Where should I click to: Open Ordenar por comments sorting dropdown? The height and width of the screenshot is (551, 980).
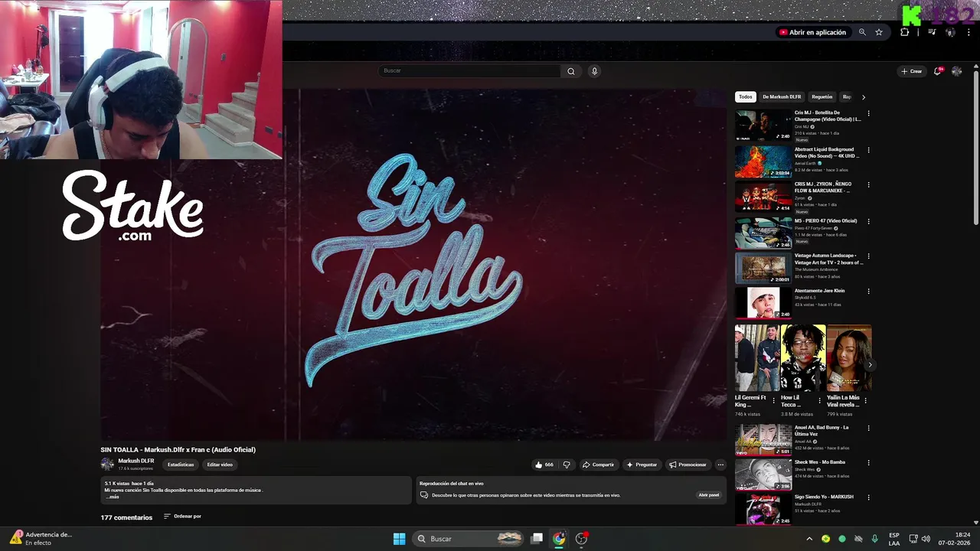(182, 517)
